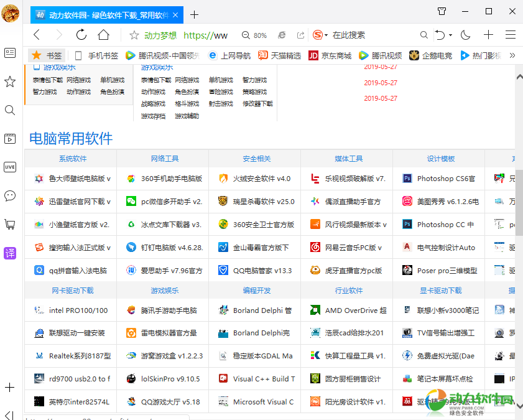The height and width of the screenshot is (420, 523).
Task: Click the share page icon
Action: click(x=300, y=35)
